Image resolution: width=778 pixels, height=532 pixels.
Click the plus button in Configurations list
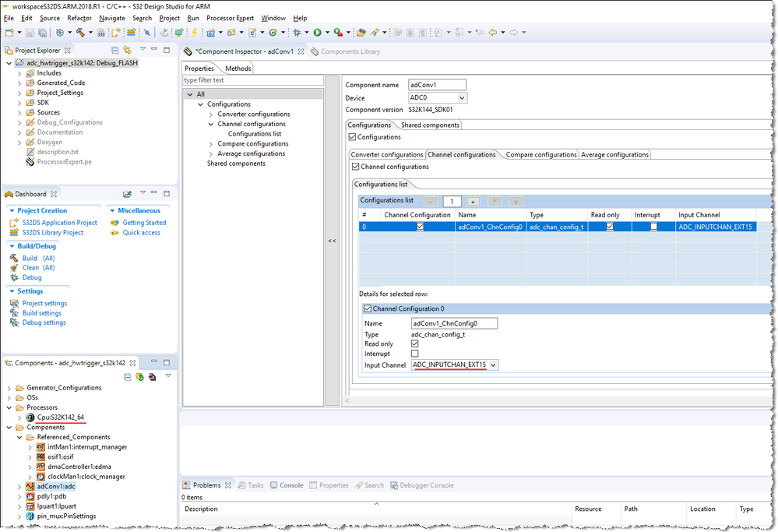473,202
